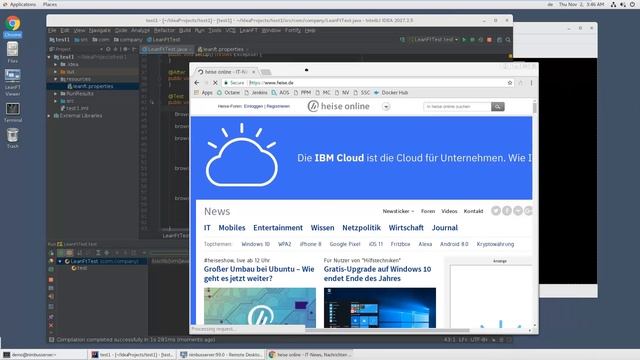The height and width of the screenshot is (360, 640).
Task: Open the Foren link
Action: (428, 211)
